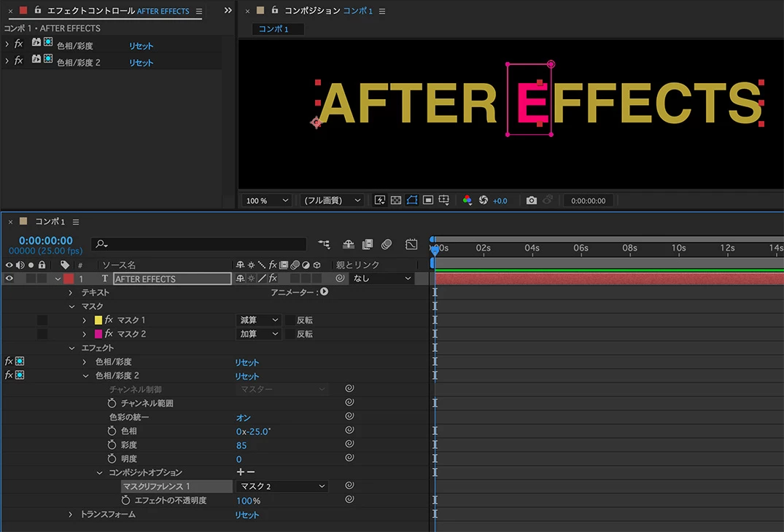This screenshot has width=784, height=532.
Task: Take a snapshot with camera icon
Action: point(532,200)
